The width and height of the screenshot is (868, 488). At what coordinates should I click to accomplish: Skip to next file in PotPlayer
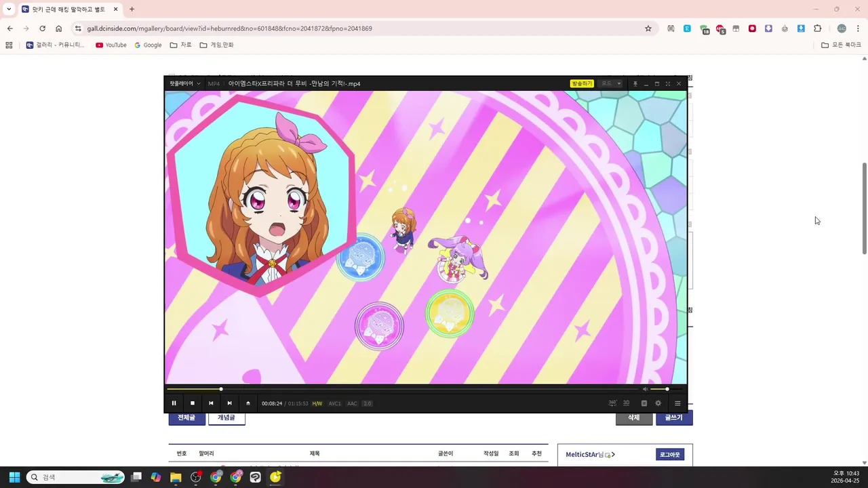[229, 403]
